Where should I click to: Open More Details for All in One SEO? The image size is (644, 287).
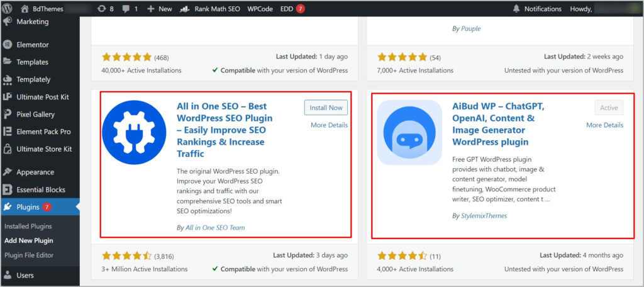click(329, 125)
